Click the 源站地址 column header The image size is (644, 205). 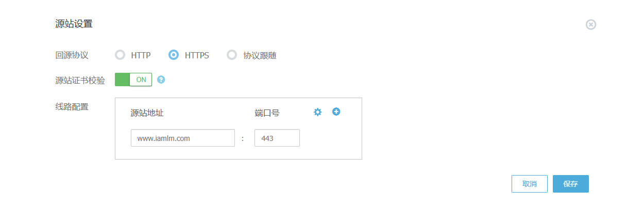point(147,113)
